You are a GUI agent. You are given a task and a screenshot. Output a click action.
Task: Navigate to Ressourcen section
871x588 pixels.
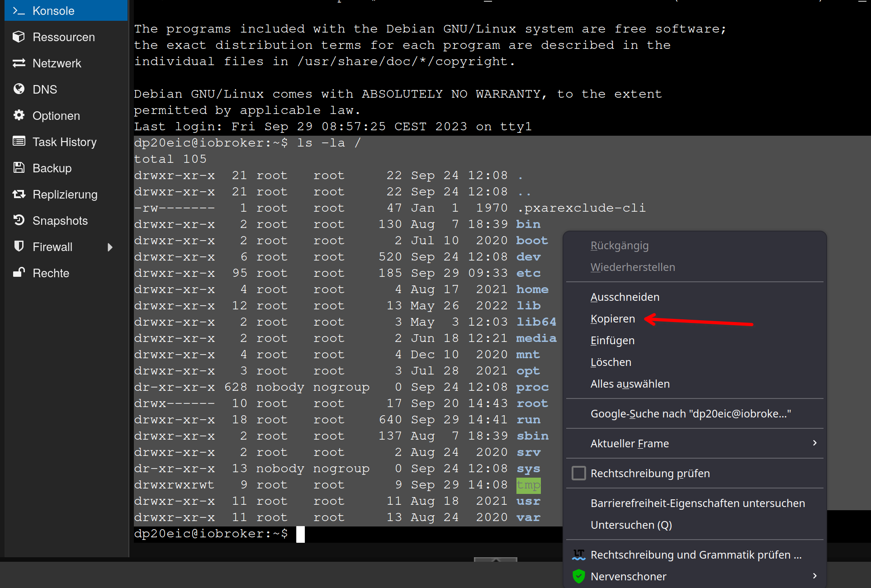[x=62, y=38]
